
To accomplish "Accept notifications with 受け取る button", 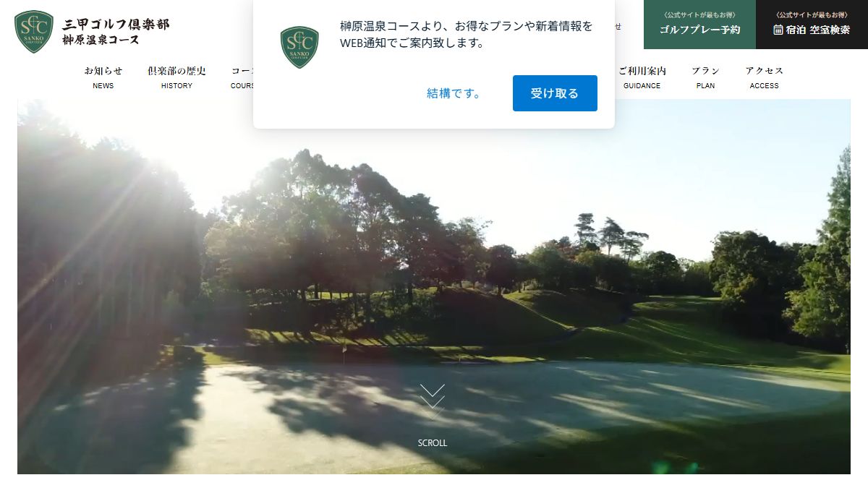I will [x=555, y=93].
